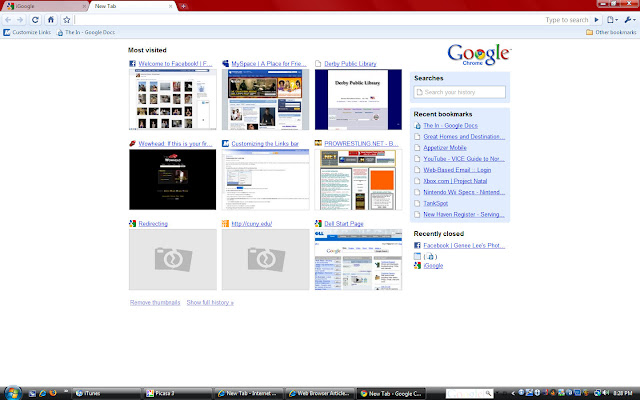The width and height of the screenshot is (640, 400).
Task: Click Remove thumbnails link
Action: tap(155, 302)
